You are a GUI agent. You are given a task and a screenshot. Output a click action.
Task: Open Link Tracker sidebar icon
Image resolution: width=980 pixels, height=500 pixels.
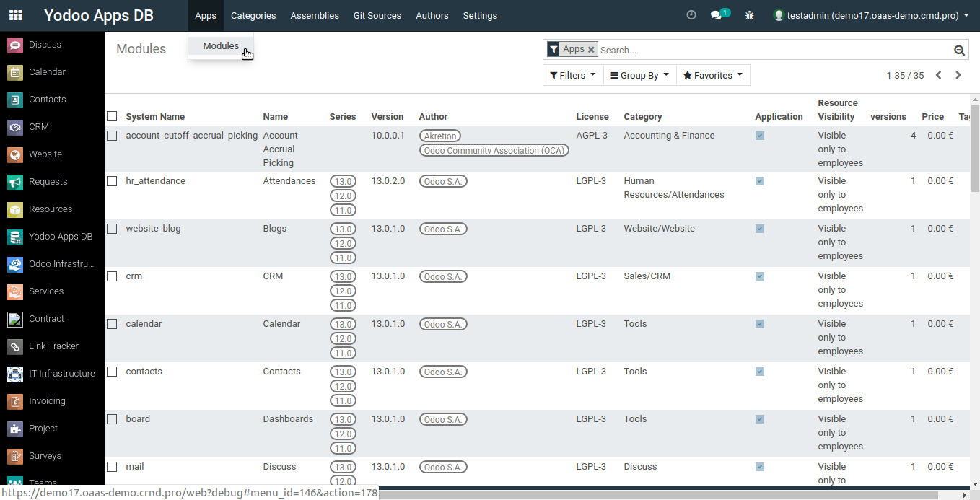15,346
